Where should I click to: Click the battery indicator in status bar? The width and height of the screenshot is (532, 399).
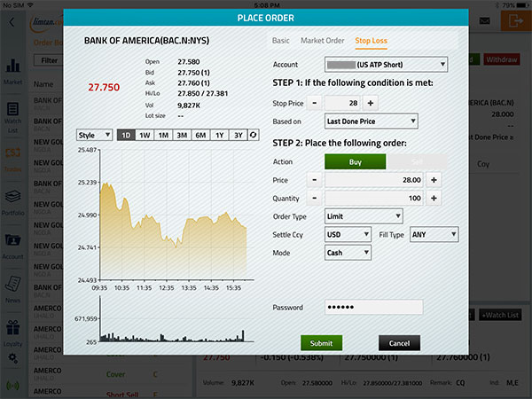coord(522,5)
